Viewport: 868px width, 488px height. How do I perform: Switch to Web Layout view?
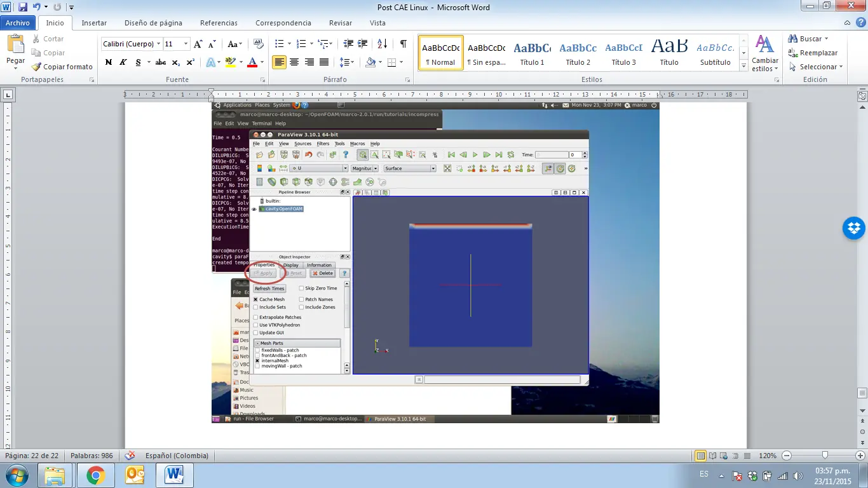pyautogui.click(x=724, y=456)
